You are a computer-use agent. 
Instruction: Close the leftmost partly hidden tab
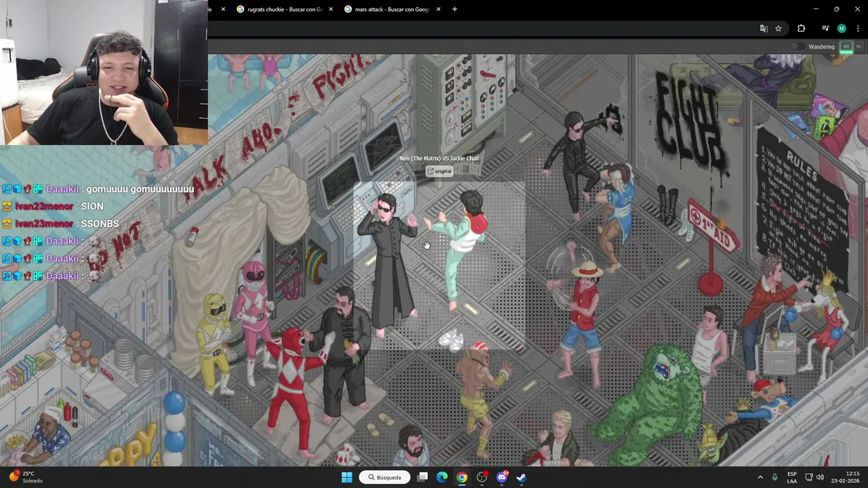(223, 9)
